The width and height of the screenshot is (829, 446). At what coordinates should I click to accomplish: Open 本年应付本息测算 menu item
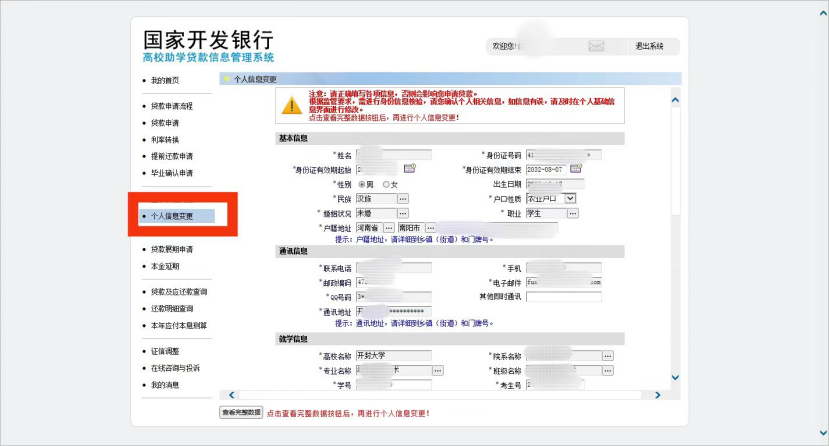(x=179, y=326)
